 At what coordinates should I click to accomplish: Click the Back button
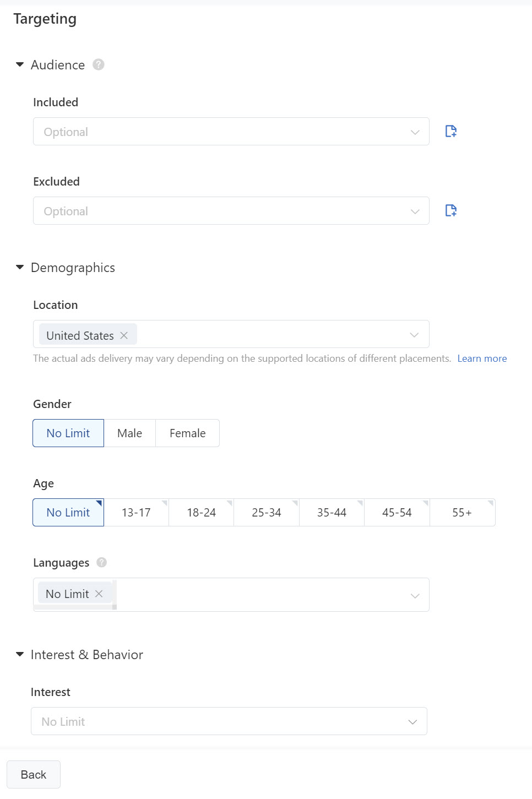[34, 775]
